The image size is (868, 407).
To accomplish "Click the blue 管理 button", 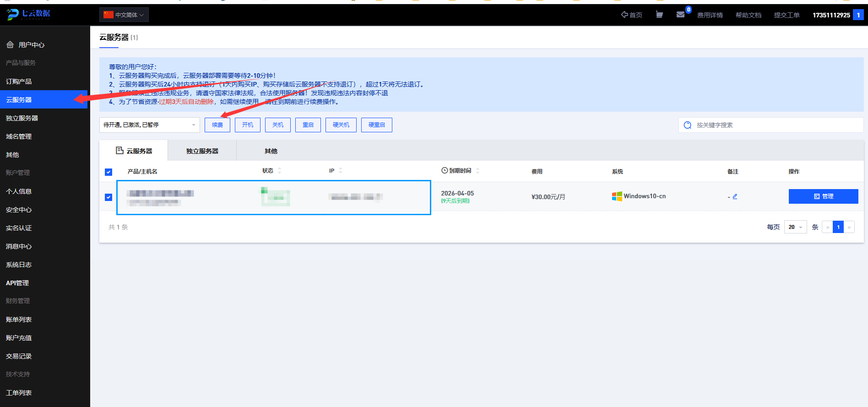I will tap(823, 196).
